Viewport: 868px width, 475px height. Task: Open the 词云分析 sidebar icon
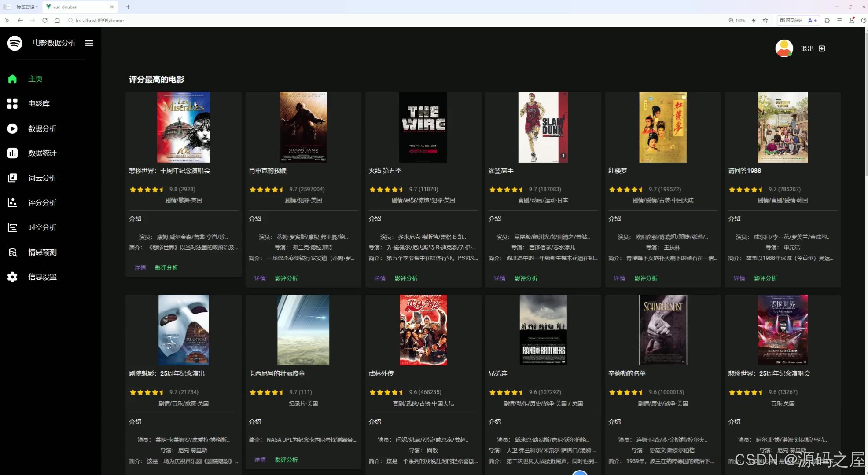[12, 178]
